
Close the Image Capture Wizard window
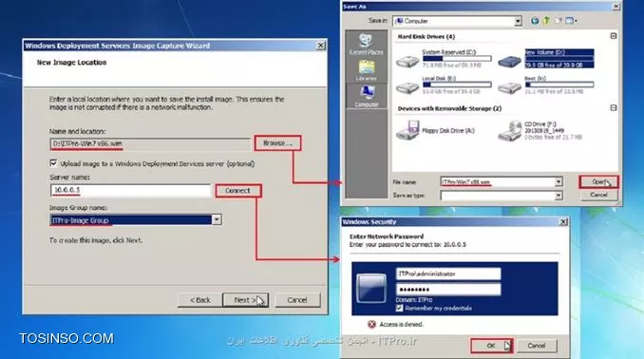click(321, 46)
